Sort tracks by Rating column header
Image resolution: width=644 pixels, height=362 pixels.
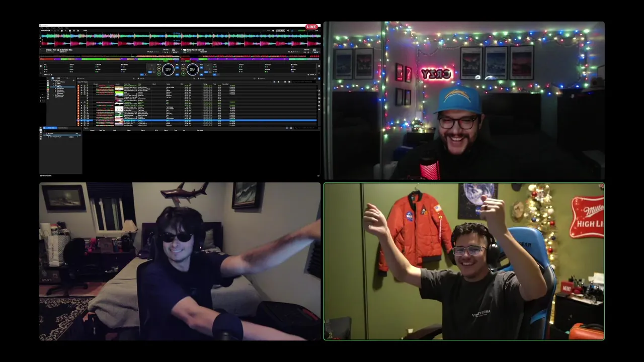pyautogui.click(x=205, y=84)
